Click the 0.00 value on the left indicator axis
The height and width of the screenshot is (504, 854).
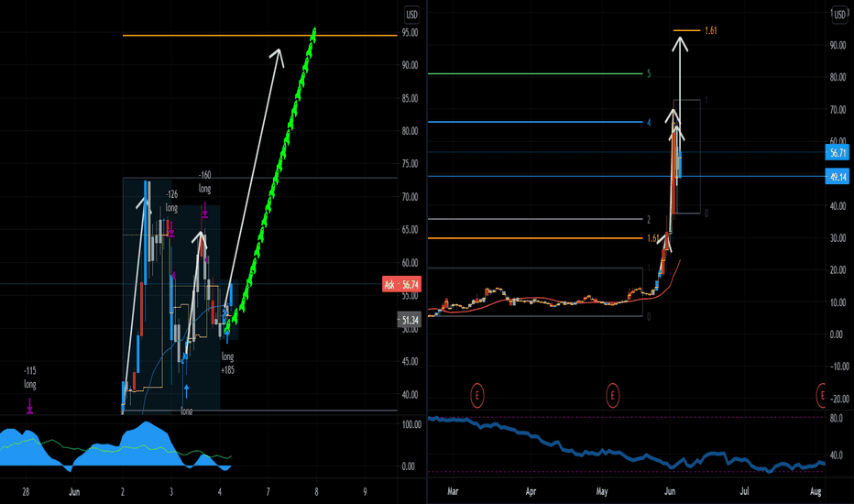pos(409,466)
